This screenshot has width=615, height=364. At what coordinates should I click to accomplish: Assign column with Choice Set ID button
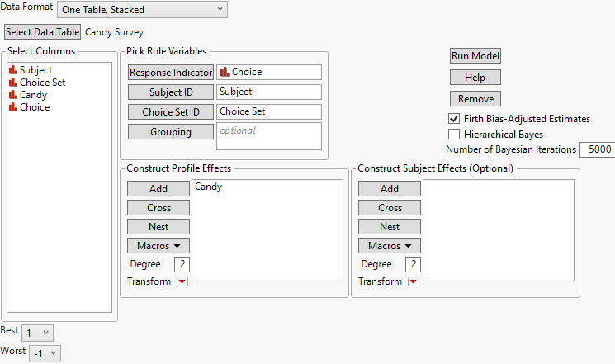click(170, 112)
